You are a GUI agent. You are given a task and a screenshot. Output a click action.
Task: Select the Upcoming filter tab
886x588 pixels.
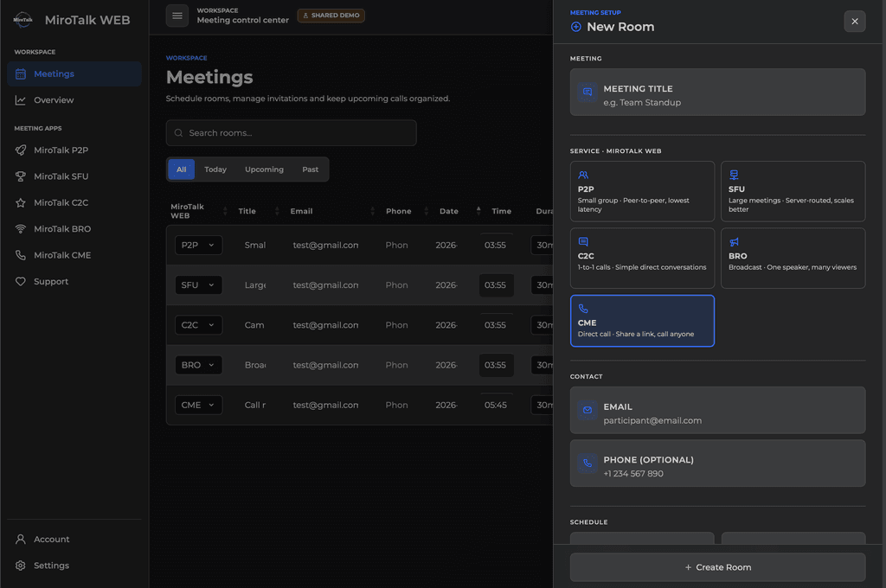pyautogui.click(x=264, y=169)
